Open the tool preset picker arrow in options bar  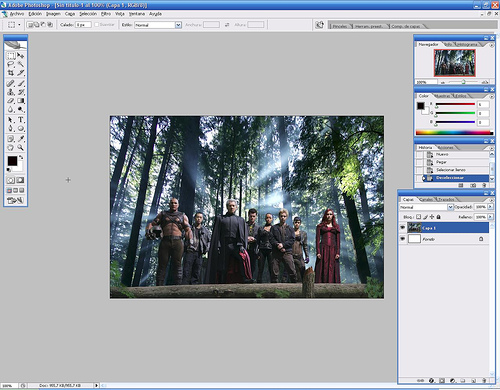19,25
